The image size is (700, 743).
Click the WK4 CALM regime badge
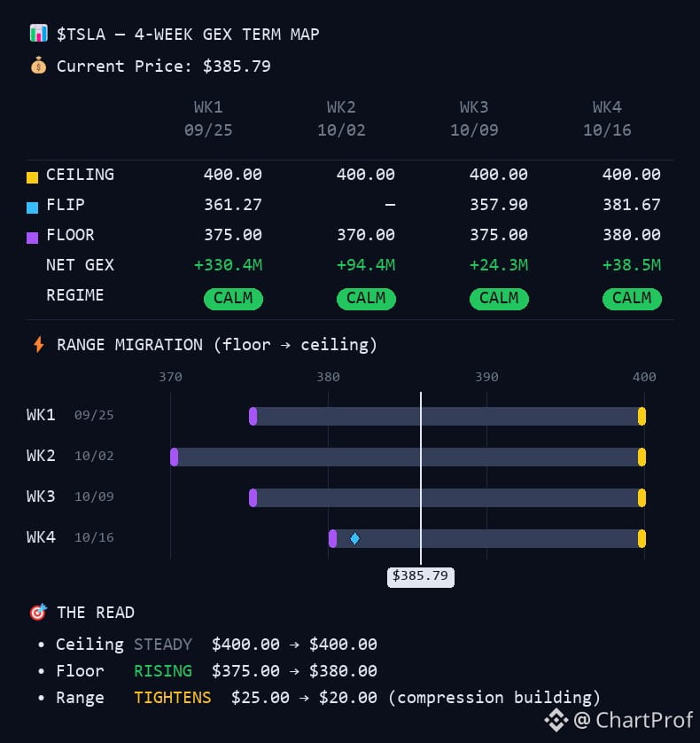[632, 299]
